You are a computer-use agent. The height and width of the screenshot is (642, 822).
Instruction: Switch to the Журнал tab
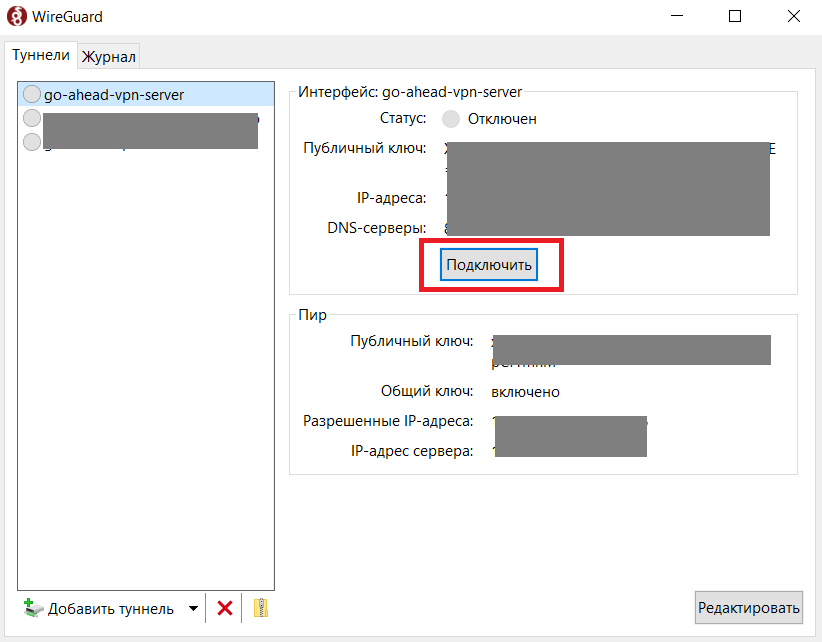click(108, 57)
